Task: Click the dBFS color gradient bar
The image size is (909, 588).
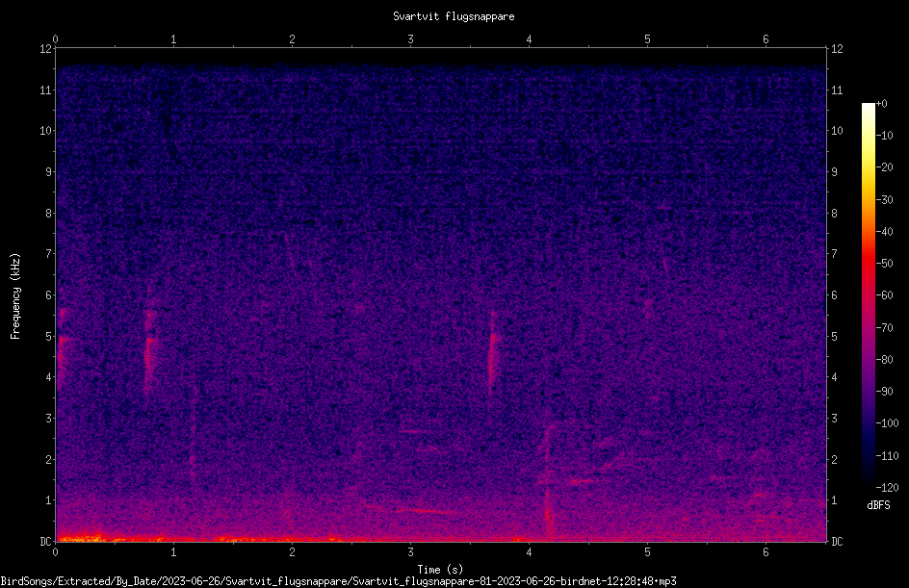Action: pos(869,295)
